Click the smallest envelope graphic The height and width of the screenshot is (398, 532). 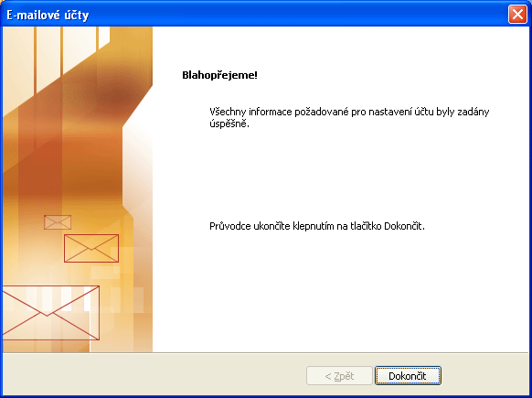point(58,222)
